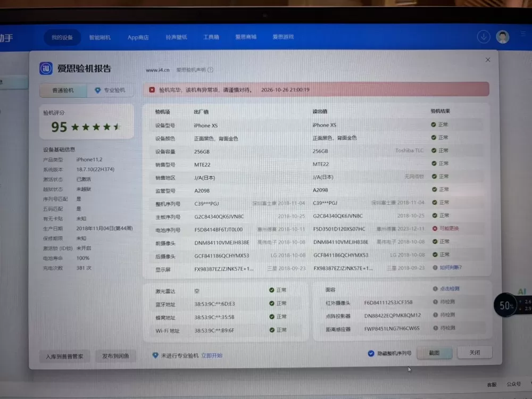Open 爱思验机声明 help icon
532x399 pixels.
point(210,70)
